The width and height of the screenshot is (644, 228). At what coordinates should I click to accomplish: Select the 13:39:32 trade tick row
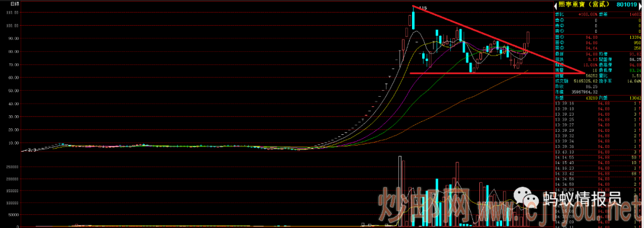[x=599, y=135]
